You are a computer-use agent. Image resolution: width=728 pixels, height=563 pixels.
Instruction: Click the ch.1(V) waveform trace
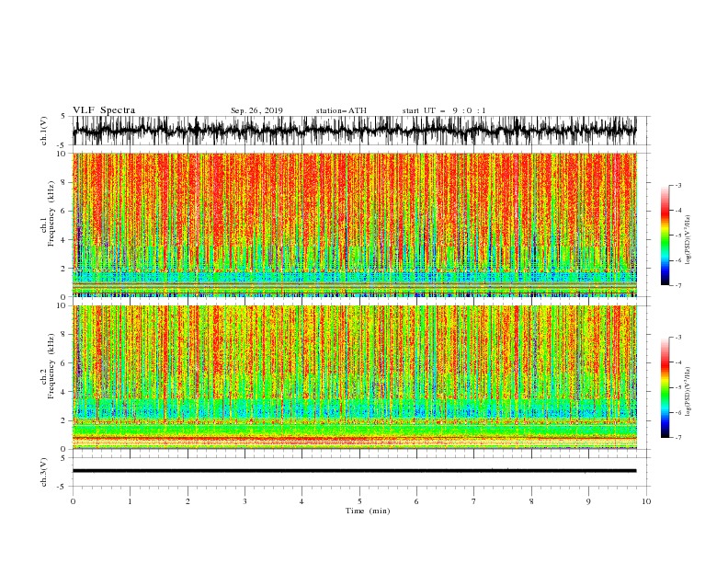point(355,131)
